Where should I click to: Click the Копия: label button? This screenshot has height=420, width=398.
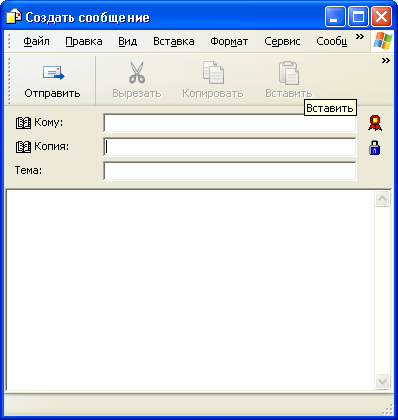[52, 147]
